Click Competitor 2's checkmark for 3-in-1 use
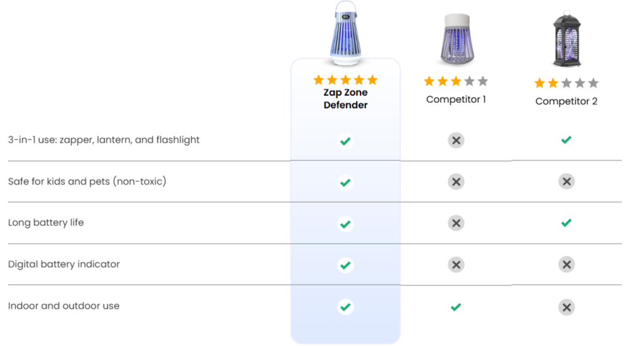Viewport: 644px width, 346px height. click(x=566, y=140)
